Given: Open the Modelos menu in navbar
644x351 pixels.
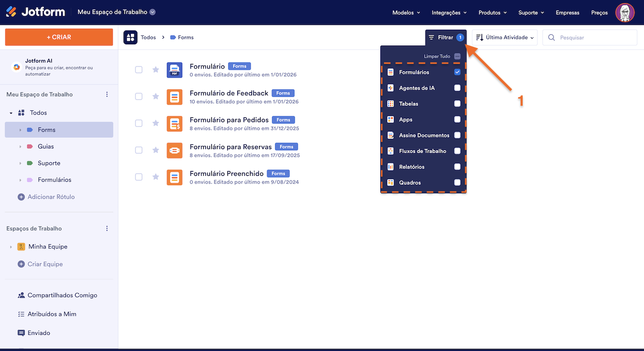Looking at the screenshot, I should coord(406,13).
